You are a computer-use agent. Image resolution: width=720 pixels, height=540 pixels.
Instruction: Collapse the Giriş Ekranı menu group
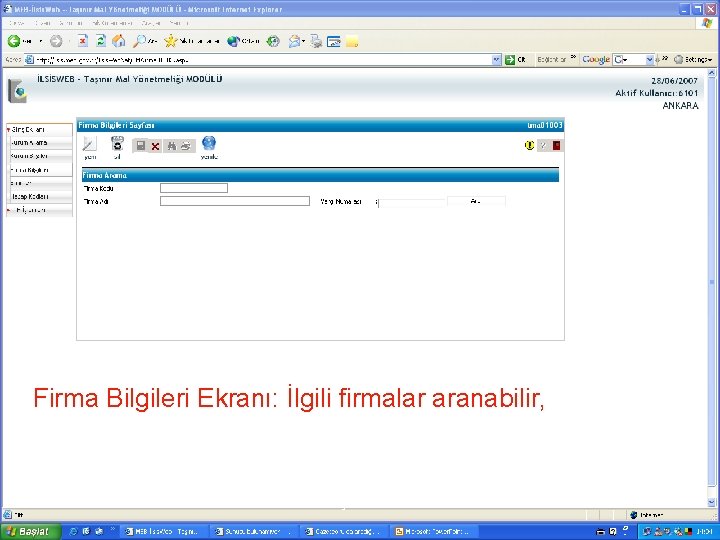[x=39, y=129]
